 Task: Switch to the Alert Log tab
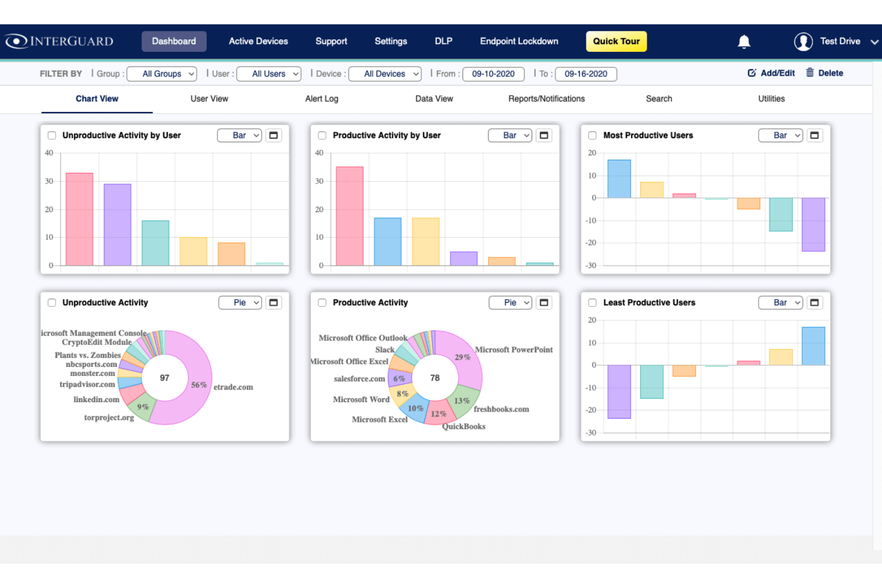[x=322, y=99]
